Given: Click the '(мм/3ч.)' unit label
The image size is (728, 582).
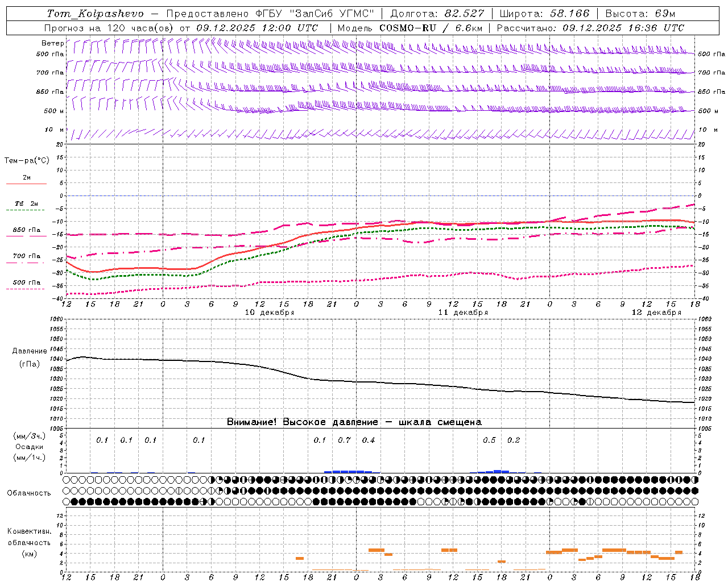Looking at the screenshot, I should [30, 436].
